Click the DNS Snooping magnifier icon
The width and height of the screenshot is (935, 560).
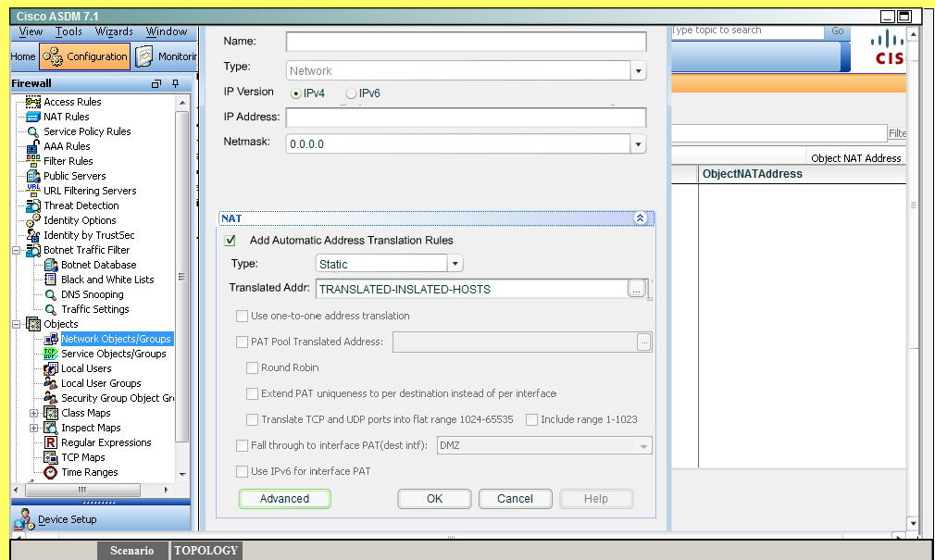(x=51, y=294)
